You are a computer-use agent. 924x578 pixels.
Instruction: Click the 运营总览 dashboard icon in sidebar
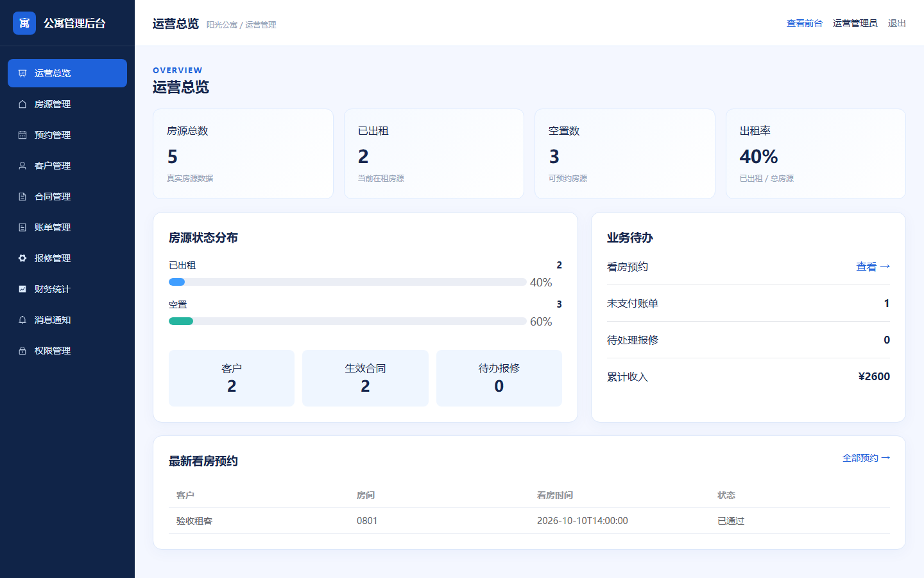pos(22,73)
